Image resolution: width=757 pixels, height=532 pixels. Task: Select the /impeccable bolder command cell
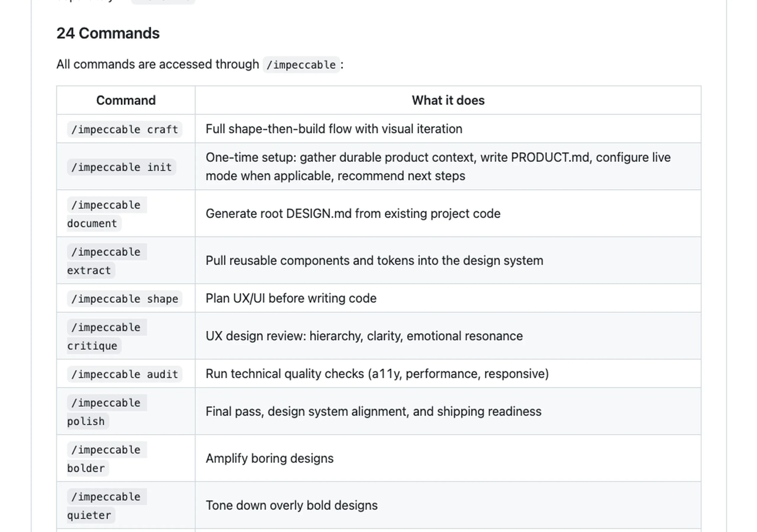click(126, 458)
